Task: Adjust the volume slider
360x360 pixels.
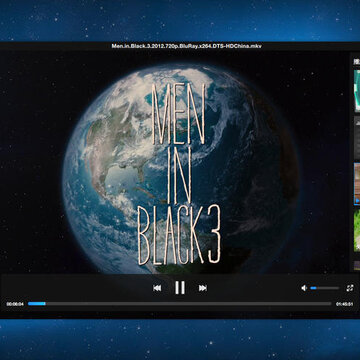Action: click(325, 288)
